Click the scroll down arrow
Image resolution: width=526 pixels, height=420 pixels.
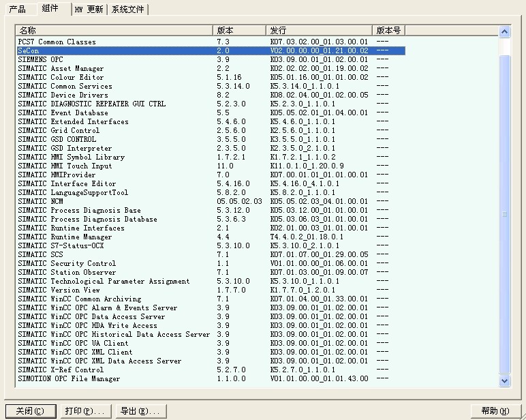tap(504, 380)
